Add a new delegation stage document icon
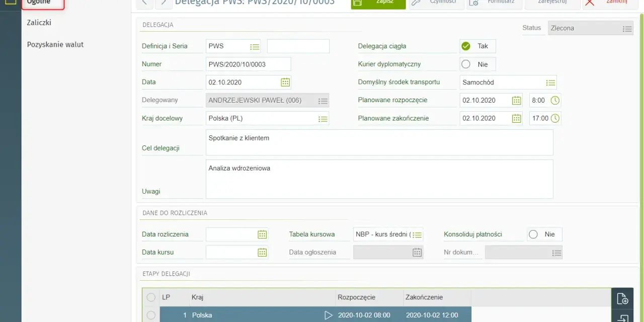This screenshot has height=322, width=644. [622, 298]
